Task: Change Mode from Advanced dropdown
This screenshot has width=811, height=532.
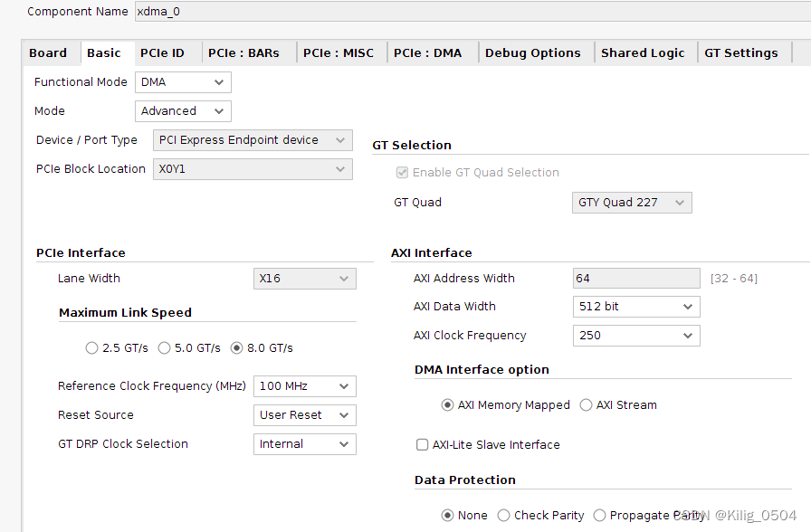Action: tap(182, 110)
